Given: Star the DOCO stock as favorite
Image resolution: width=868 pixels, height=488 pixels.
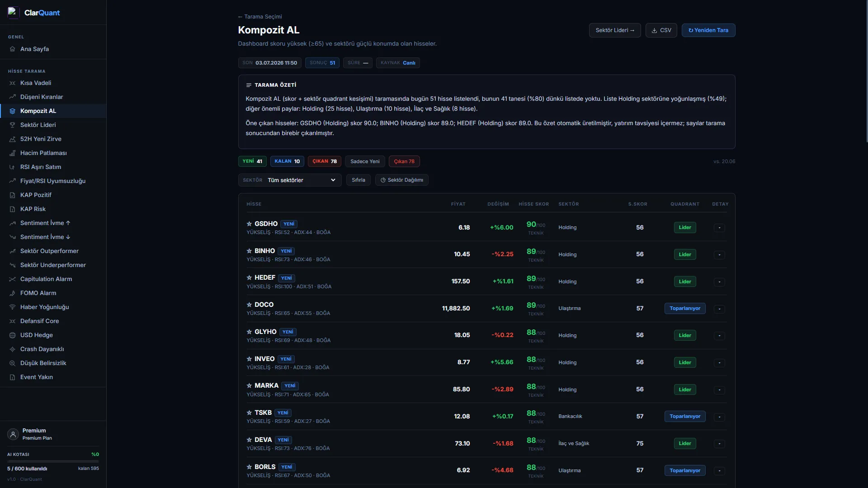Looking at the screenshot, I should click(x=249, y=305).
